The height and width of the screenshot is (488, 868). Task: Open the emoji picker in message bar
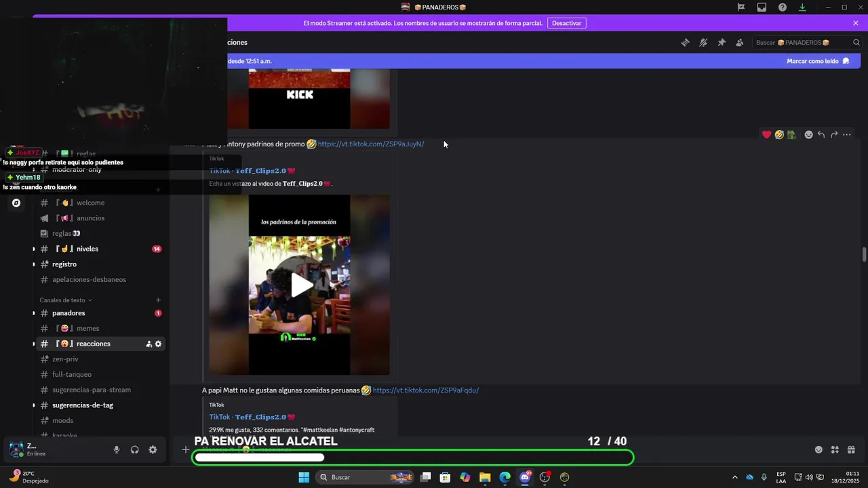(x=818, y=449)
